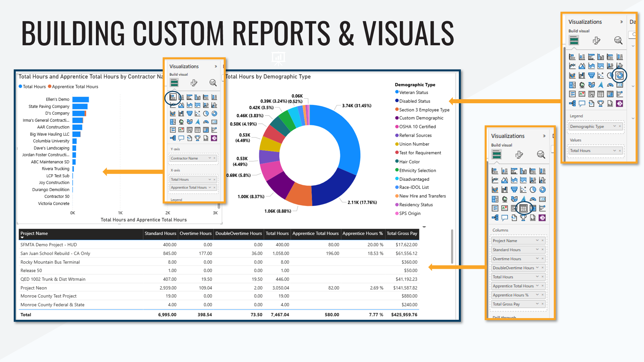Click purple Power Apps icon in Y-axis panel
644x362 pixels.
(214, 138)
